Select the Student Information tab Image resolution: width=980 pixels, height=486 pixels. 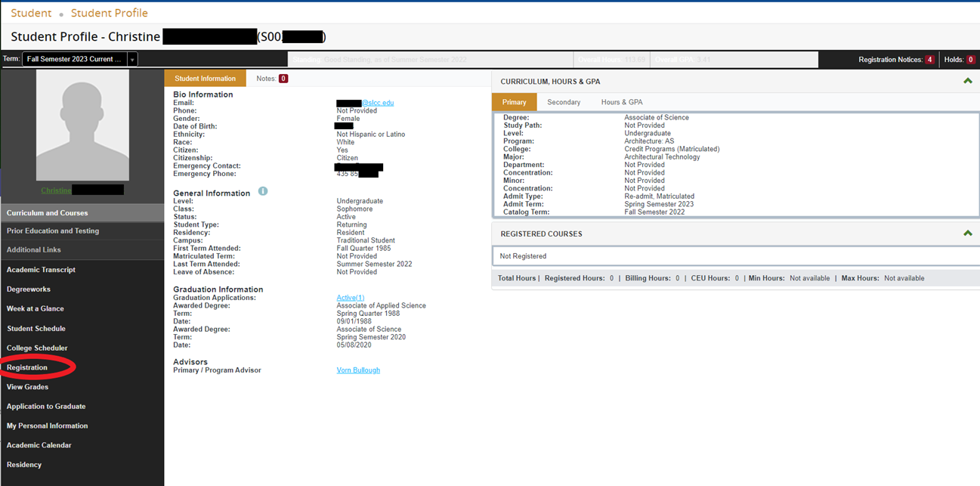[205, 79]
